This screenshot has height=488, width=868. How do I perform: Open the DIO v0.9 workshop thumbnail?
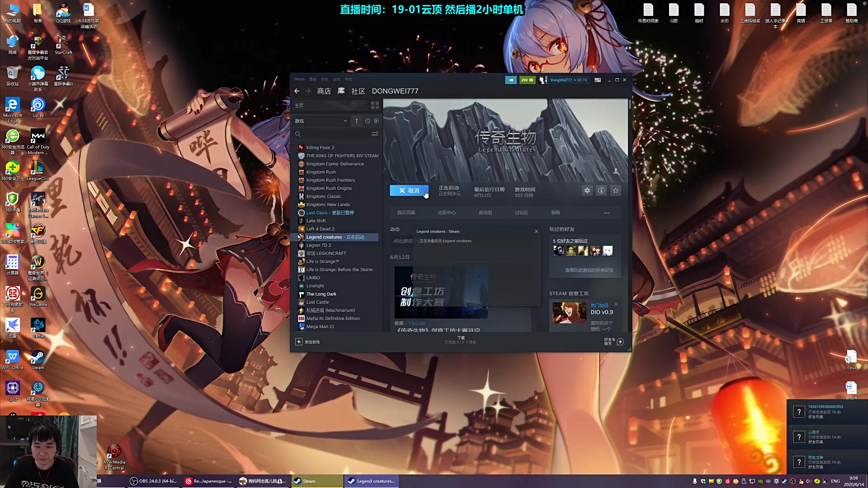[569, 313]
